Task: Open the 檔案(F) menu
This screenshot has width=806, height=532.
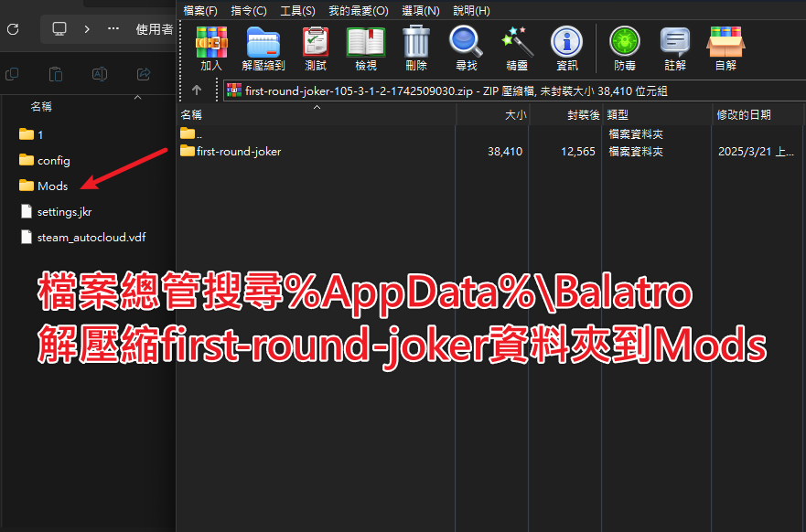Action: [200, 11]
